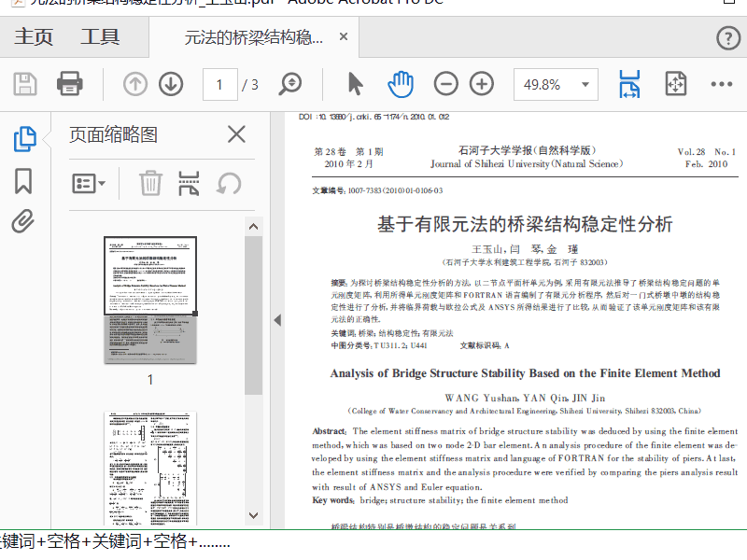
Task: Click authors WANG Yushan, YAN Qin, JIN Jin
Action: pos(525,398)
